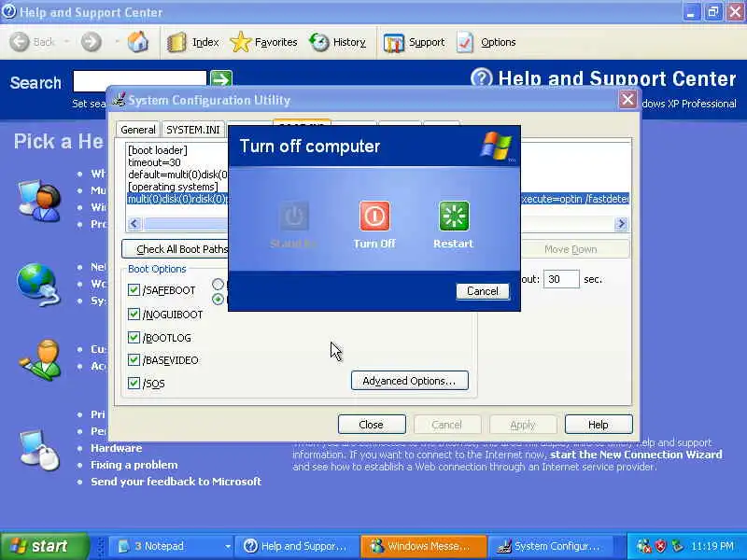Click Help in System Configuration Utility
The image size is (747, 560).
[599, 425]
